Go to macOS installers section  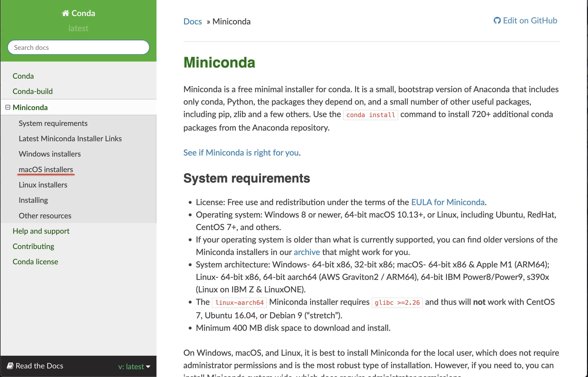click(x=46, y=169)
